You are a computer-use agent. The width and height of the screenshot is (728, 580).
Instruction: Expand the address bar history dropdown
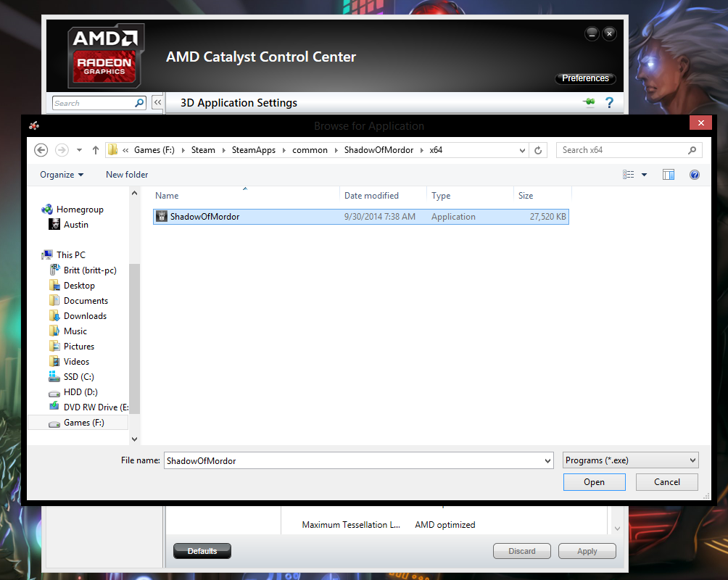click(x=522, y=151)
